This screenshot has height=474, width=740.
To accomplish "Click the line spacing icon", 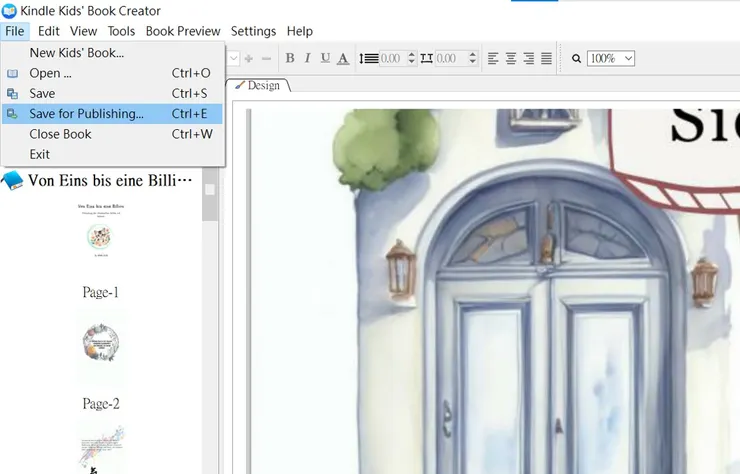I will 369,59.
